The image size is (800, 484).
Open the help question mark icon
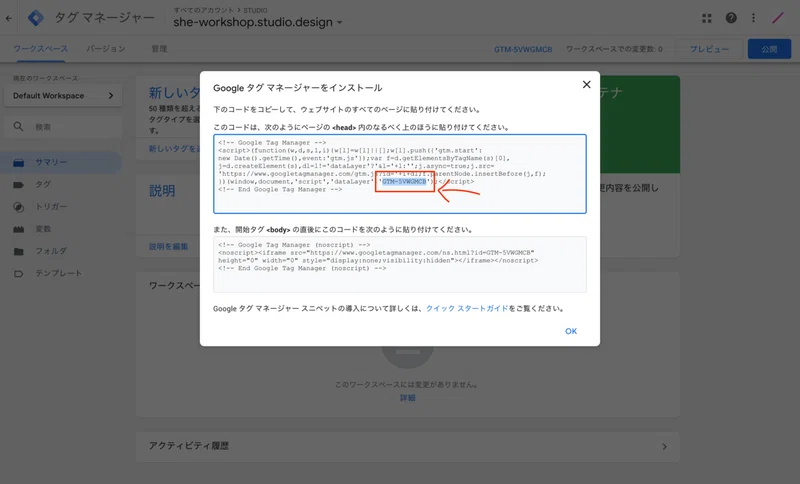(731, 18)
